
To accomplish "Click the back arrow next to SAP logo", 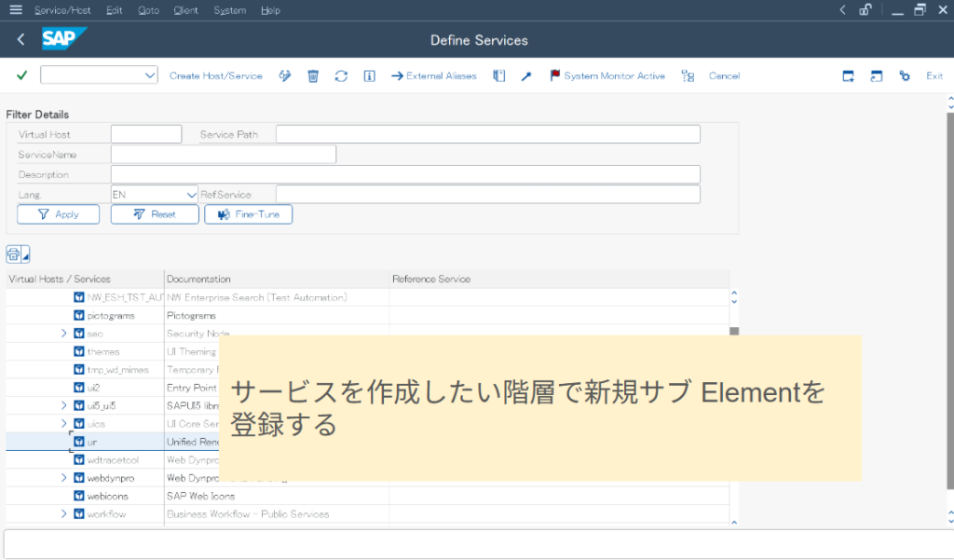I will click(21, 40).
